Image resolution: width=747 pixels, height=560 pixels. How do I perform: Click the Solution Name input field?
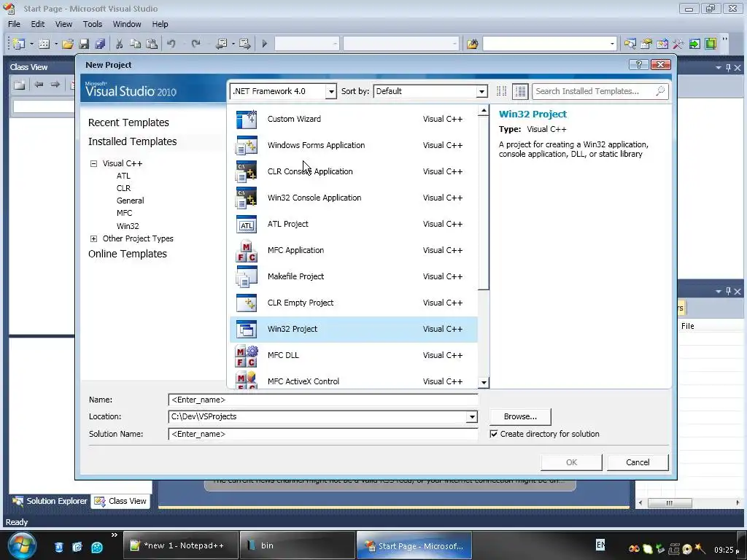tap(323, 435)
